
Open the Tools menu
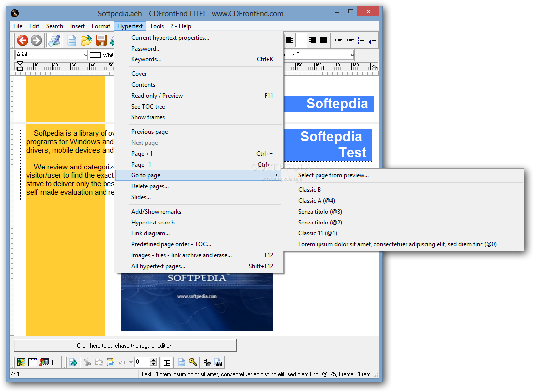(157, 26)
